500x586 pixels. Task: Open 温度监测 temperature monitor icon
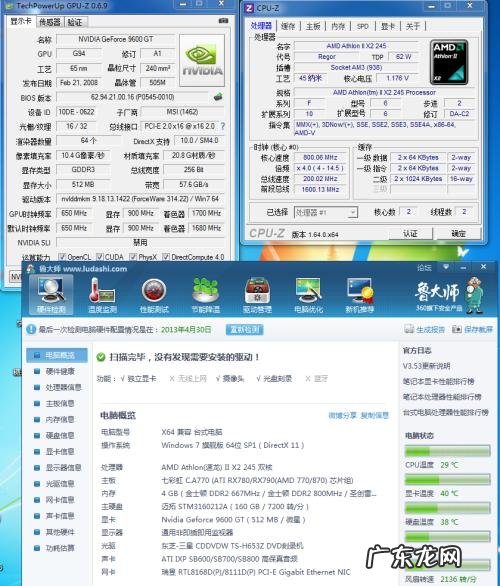(x=102, y=295)
